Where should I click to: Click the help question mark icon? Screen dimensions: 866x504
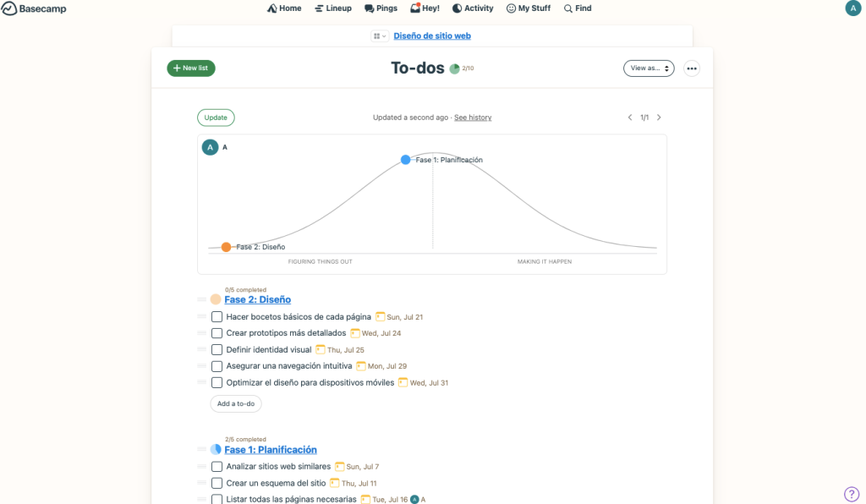click(852, 494)
